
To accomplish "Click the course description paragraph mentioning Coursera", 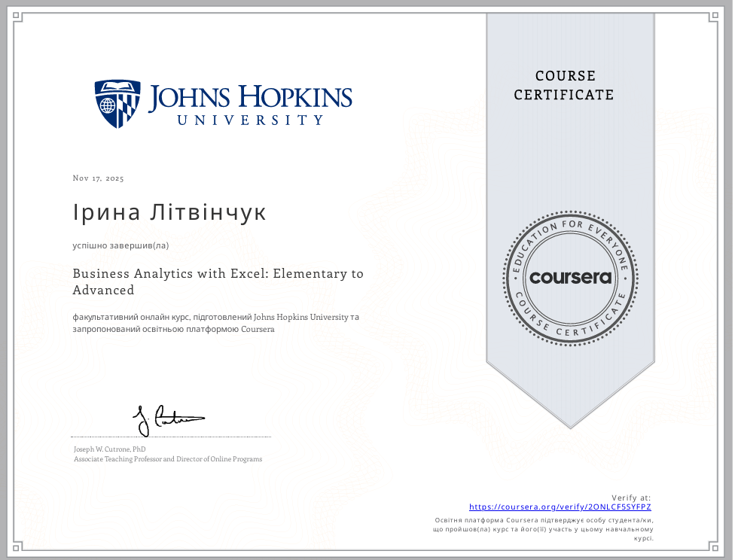I will [215, 323].
